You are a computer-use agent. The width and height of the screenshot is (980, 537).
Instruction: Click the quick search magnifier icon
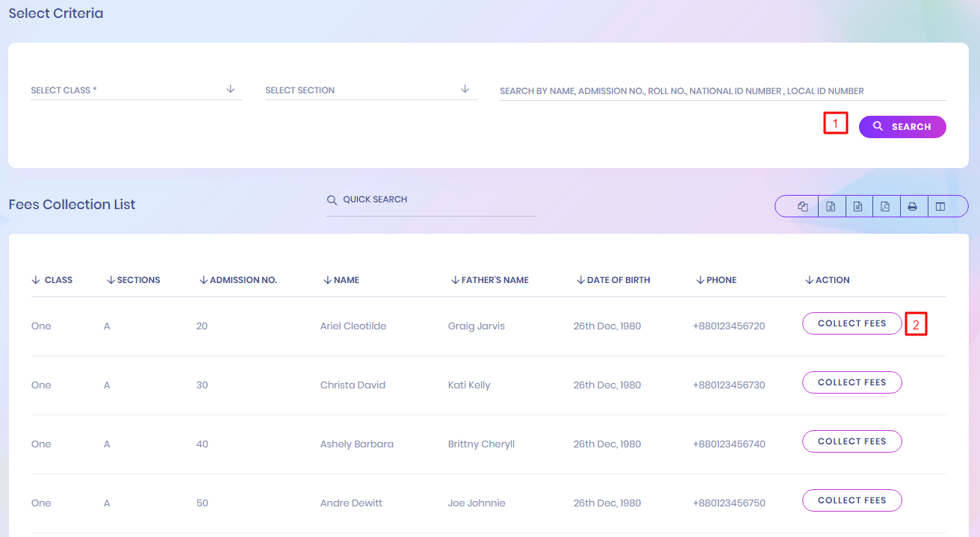332,200
